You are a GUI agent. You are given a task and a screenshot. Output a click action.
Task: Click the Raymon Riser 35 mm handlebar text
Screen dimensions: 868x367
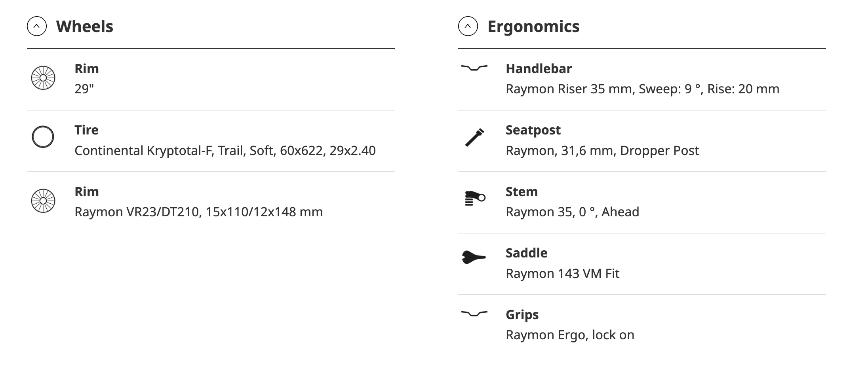point(642,89)
